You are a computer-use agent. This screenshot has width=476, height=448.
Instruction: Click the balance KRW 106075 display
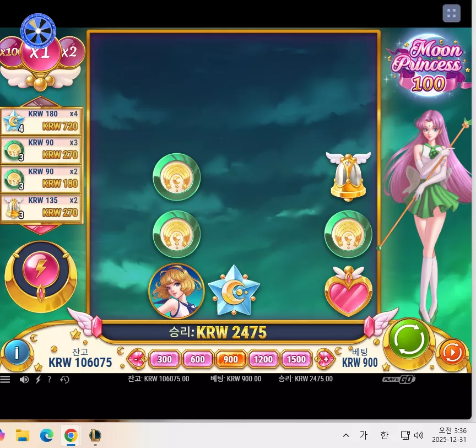tap(80, 358)
